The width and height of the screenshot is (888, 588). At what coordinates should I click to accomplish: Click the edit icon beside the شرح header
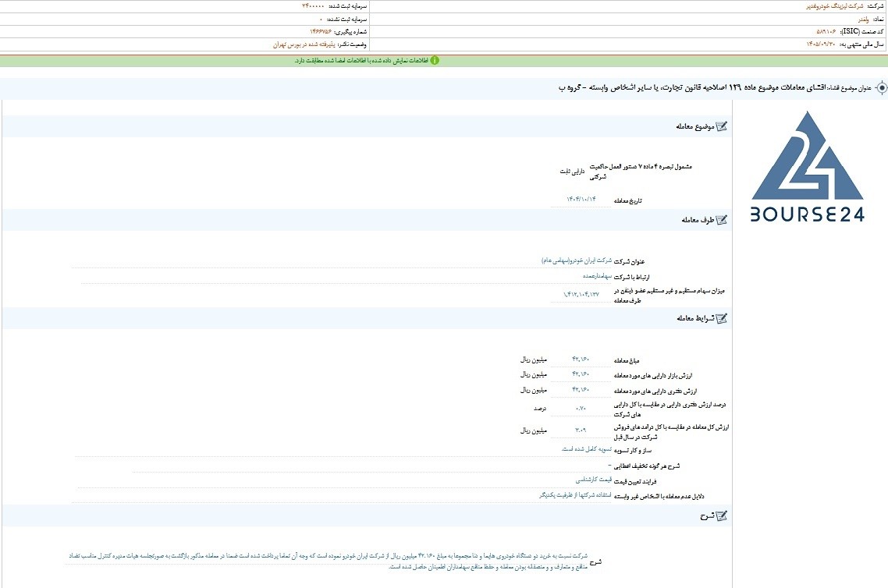[x=722, y=516]
